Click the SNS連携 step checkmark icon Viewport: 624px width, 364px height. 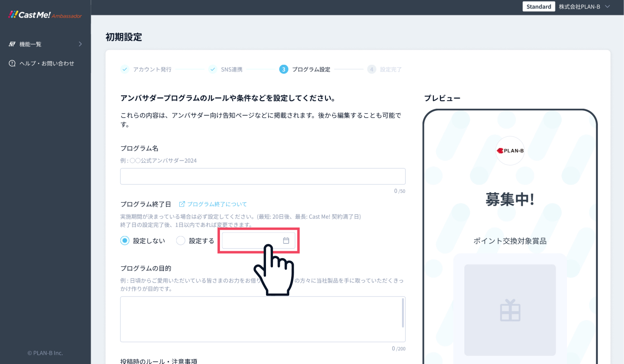213,69
